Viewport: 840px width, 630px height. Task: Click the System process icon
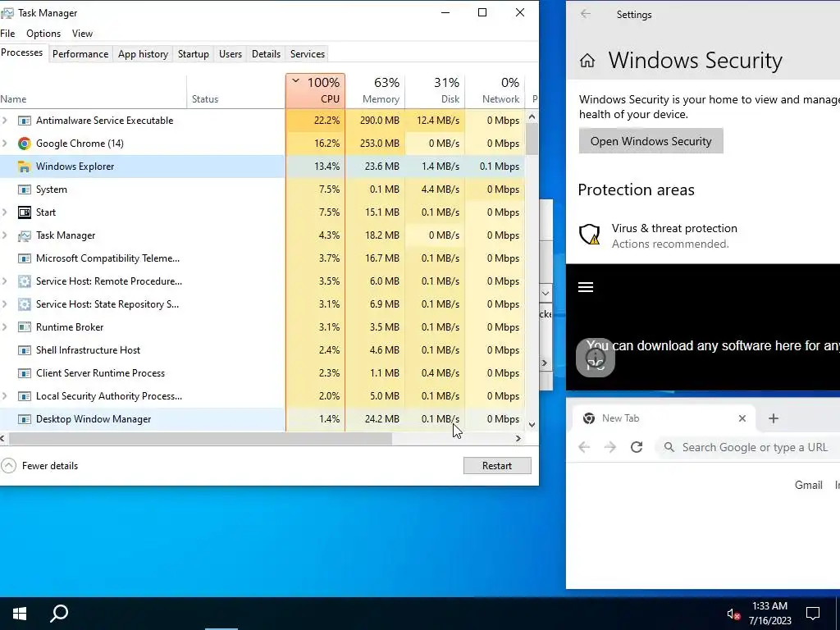point(24,189)
